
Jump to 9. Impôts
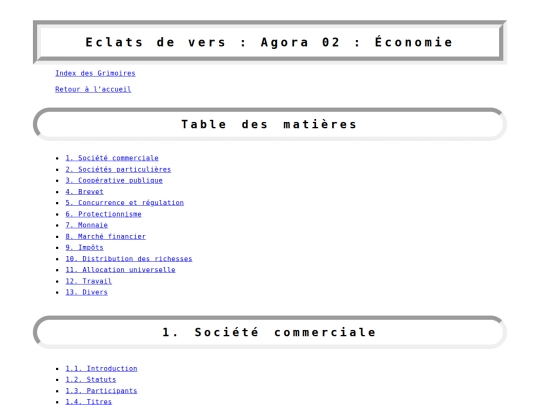tap(84, 248)
